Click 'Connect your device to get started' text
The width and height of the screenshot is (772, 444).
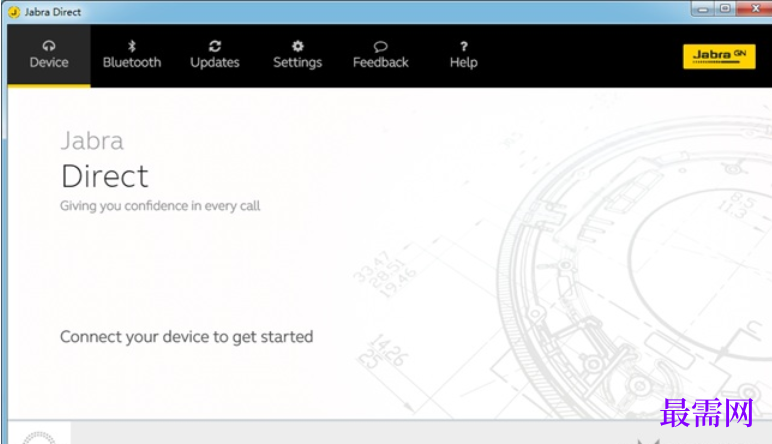tap(187, 337)
